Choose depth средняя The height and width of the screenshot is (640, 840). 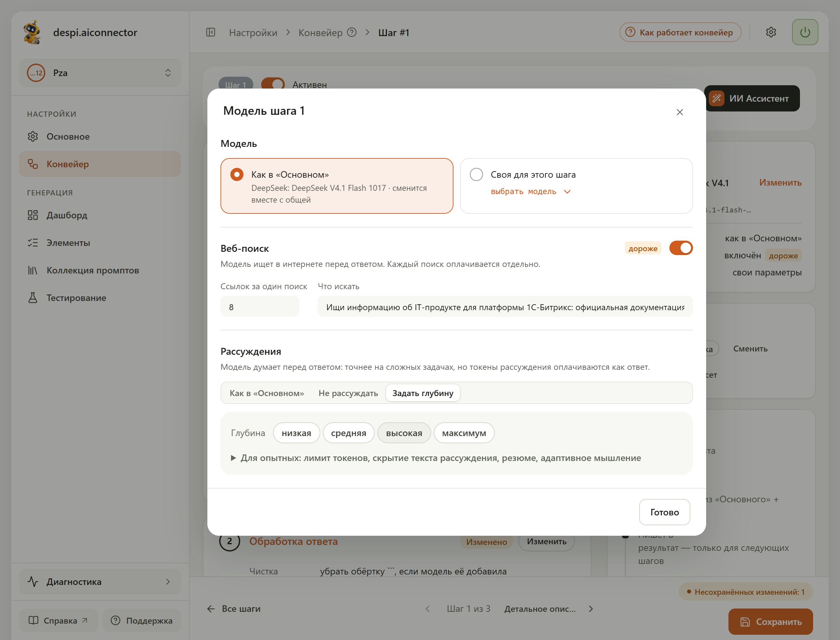348,433
